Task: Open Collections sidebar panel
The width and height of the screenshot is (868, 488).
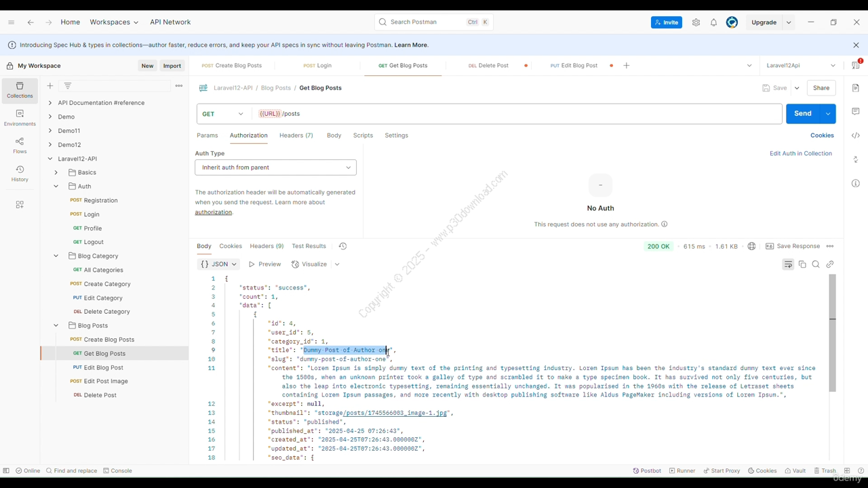Action: point(20,90)
